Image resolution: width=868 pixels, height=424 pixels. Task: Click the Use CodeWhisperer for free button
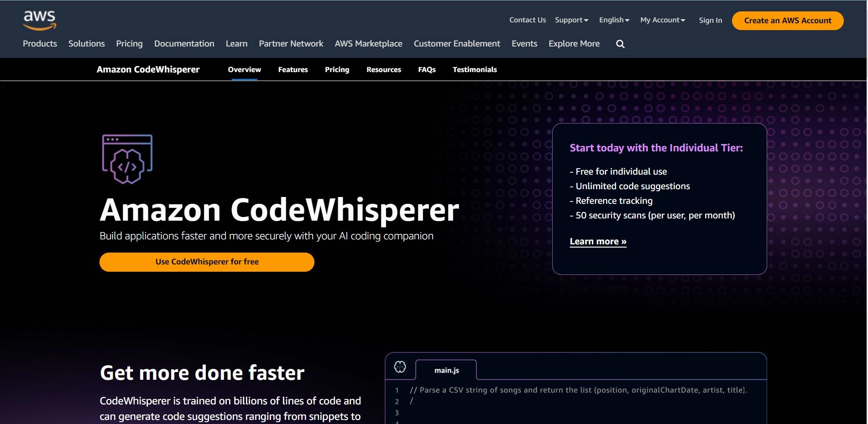pos(207,262)
